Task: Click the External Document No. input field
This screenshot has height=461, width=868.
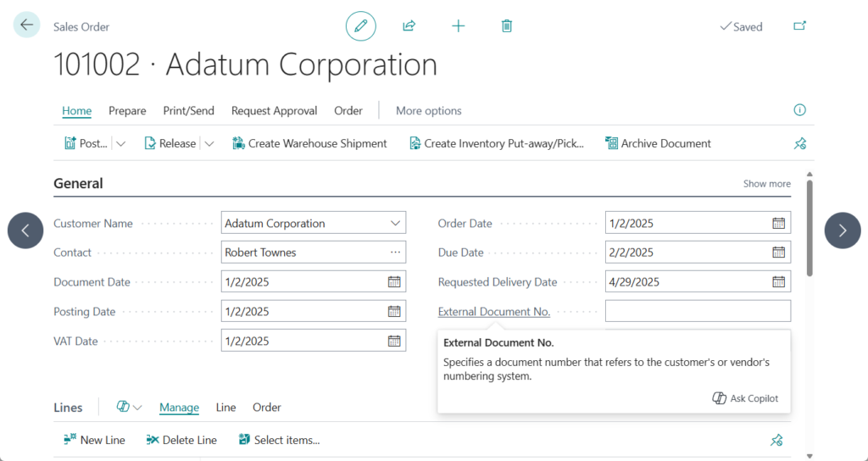Action: (x=697, y=311)
